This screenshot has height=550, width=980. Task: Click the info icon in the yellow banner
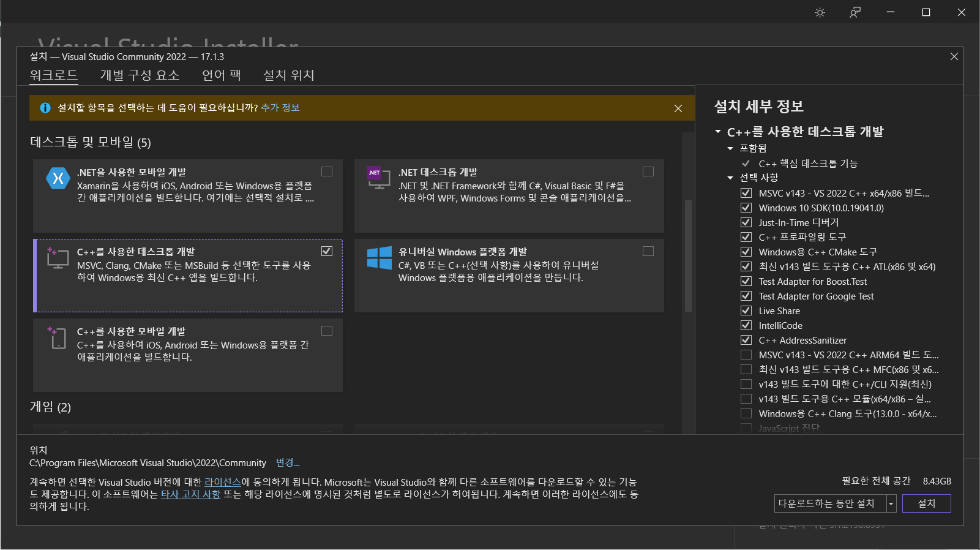click(x=45, y=108)
